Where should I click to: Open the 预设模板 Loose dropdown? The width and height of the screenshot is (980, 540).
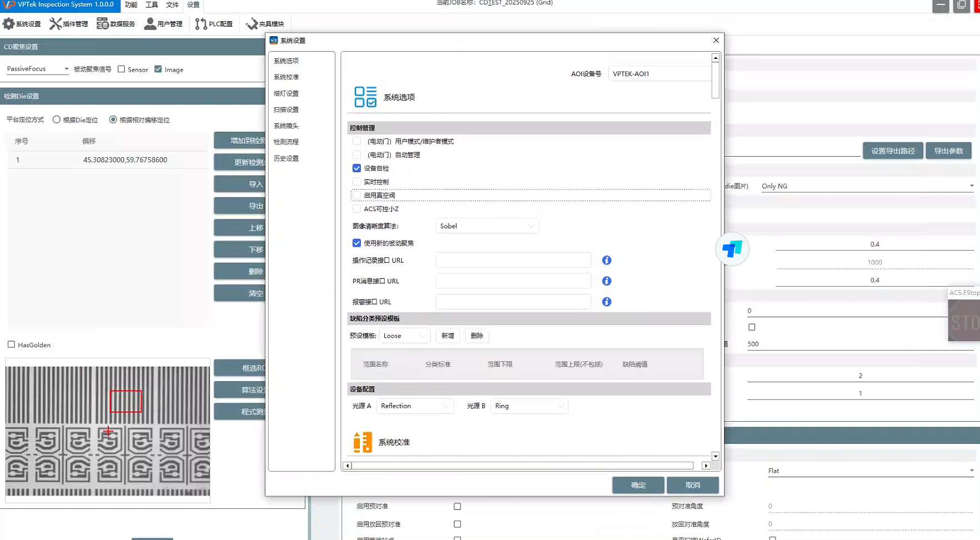(404, 336)
